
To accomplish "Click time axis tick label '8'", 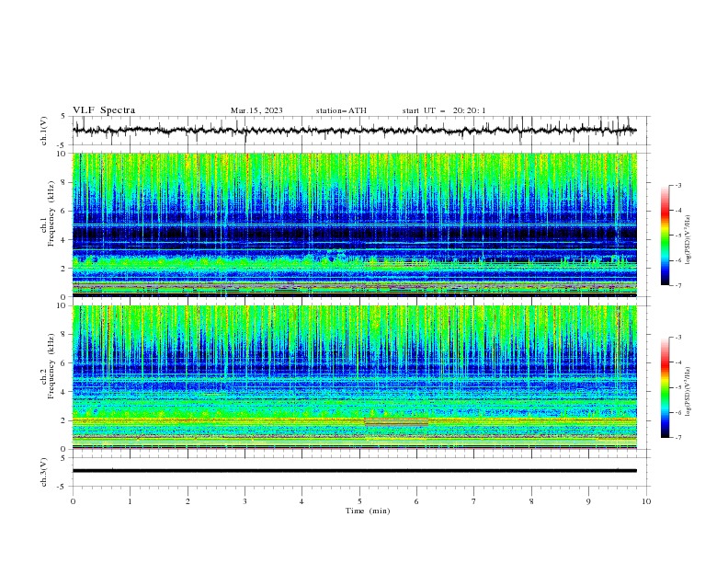I will tap(531, 501).
